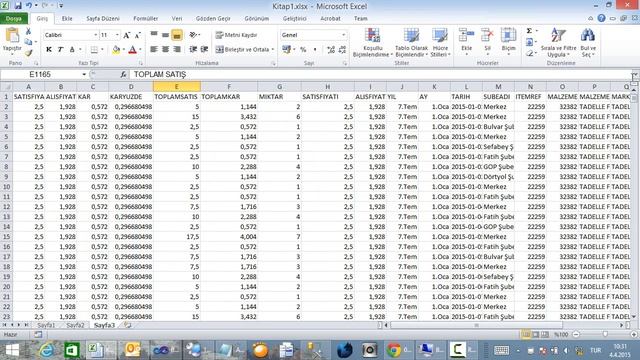640x360 pixels.
Task: Apply percent style with the % icon
Action: 303,49
